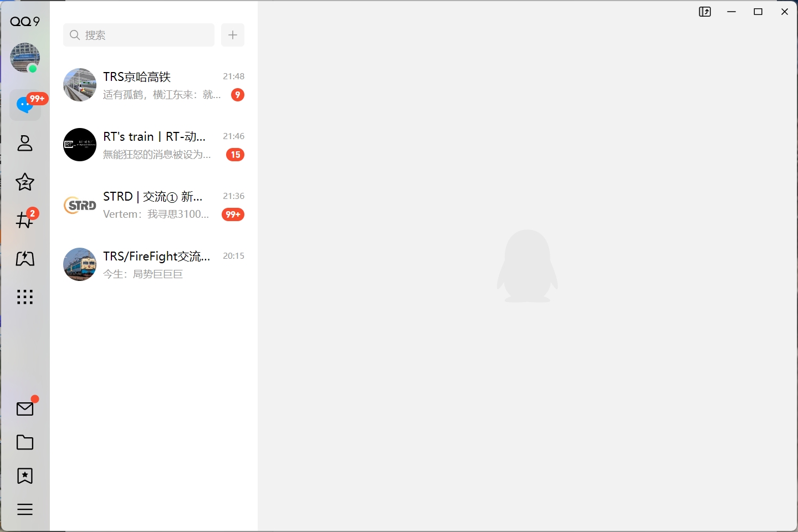Screen dimensions: 798x532
Task: Open the Qzone star icon
Action: coord(25,182)
